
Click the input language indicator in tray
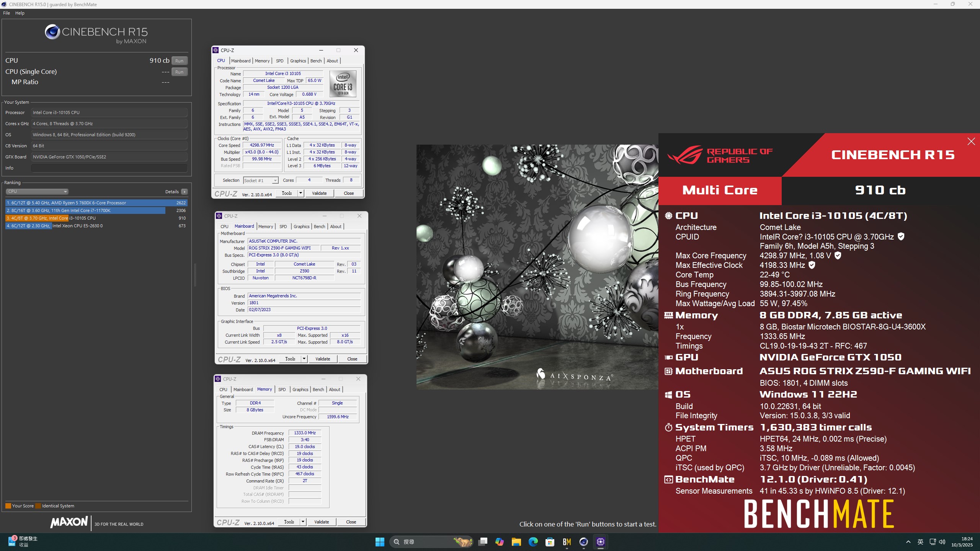click(920, 542)
